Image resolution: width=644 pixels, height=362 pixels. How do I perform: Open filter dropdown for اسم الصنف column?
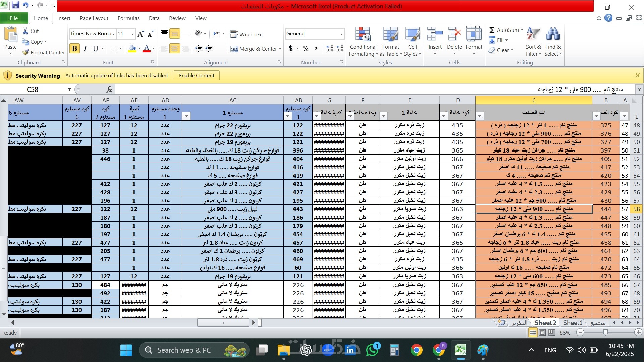tap(480, 116)
